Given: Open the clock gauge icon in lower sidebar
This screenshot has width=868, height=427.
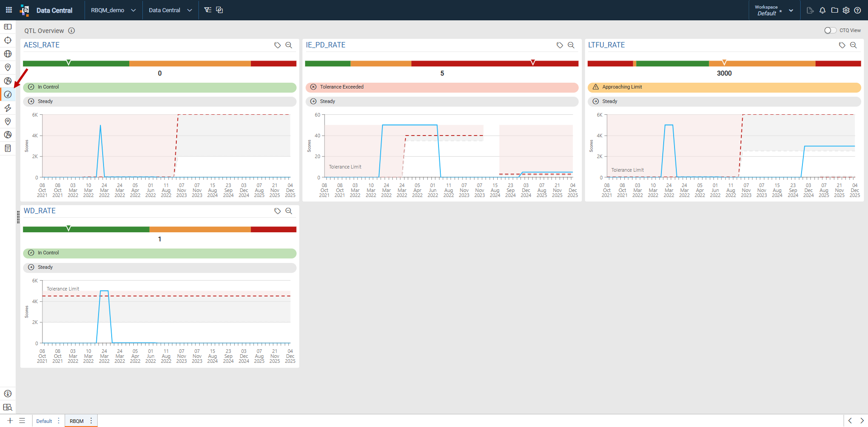Looking at the screenshot, I should point(8,394).
